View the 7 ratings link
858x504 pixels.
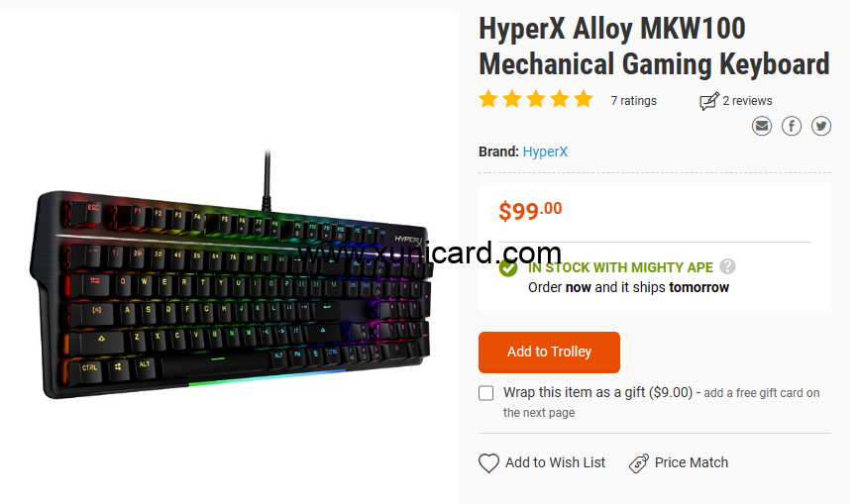click(633, 101)
